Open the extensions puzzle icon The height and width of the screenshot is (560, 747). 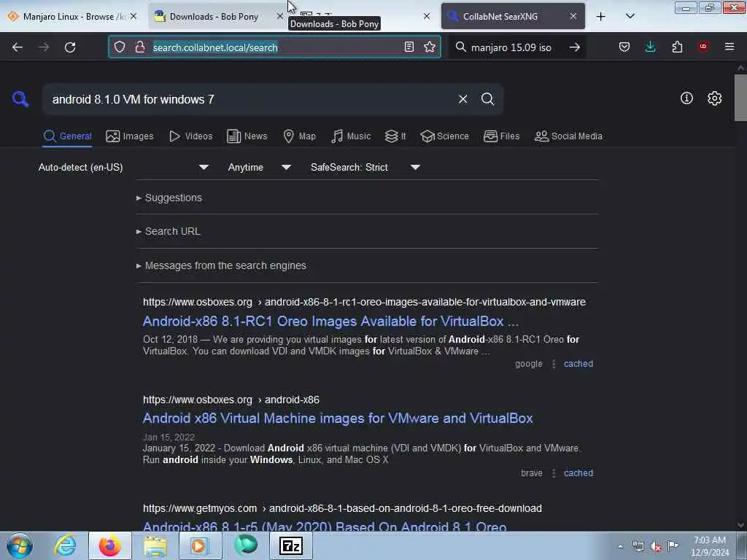[x=677, y=47]
